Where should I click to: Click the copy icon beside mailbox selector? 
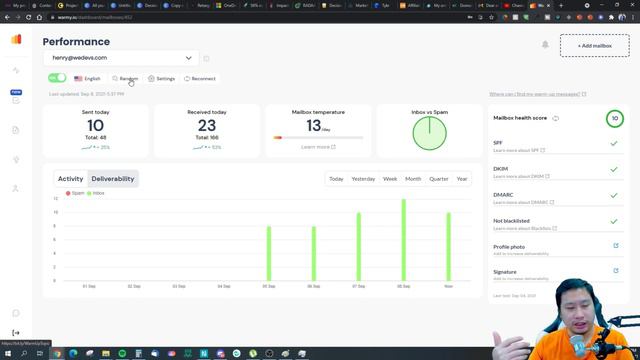coord(206,58)
